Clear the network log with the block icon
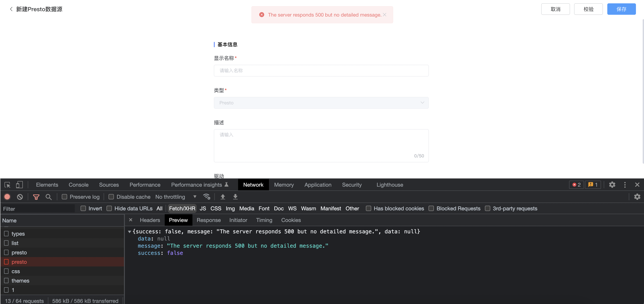Viewport: 644px width, 304px height. pos(20,197)
